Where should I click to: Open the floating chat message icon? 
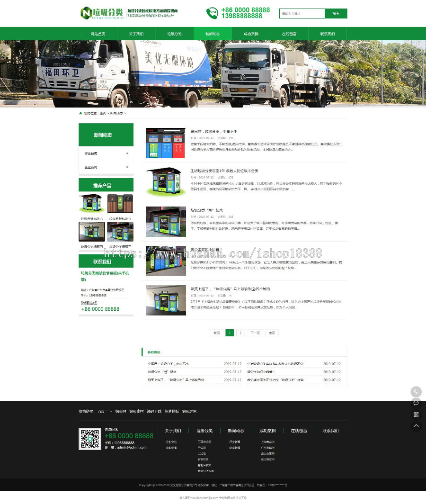416,403
